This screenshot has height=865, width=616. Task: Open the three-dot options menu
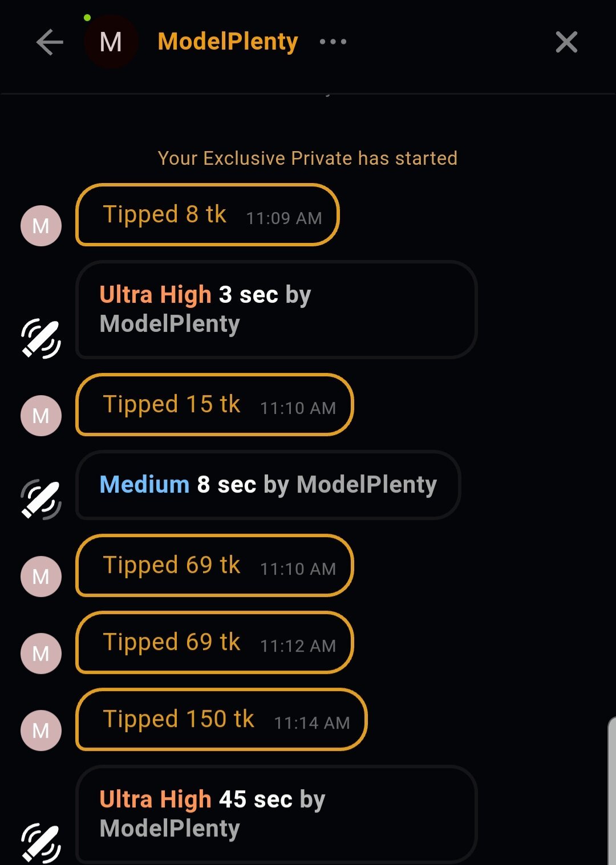pos(333,42)
